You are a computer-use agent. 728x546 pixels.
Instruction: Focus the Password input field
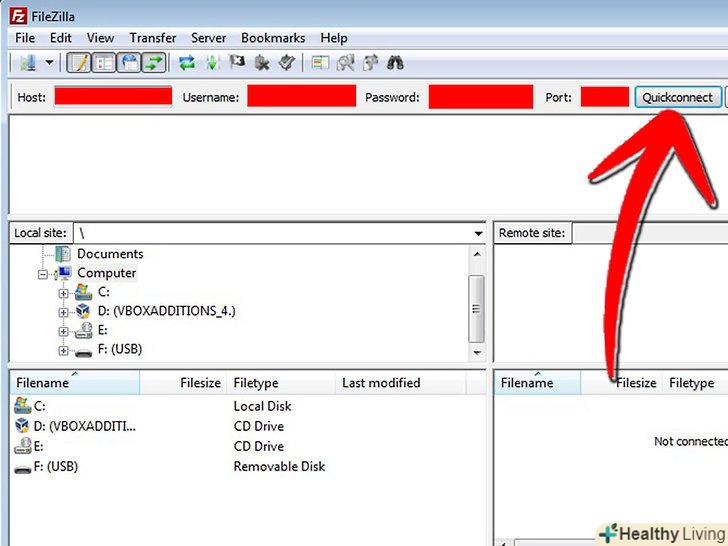(481, 97)
